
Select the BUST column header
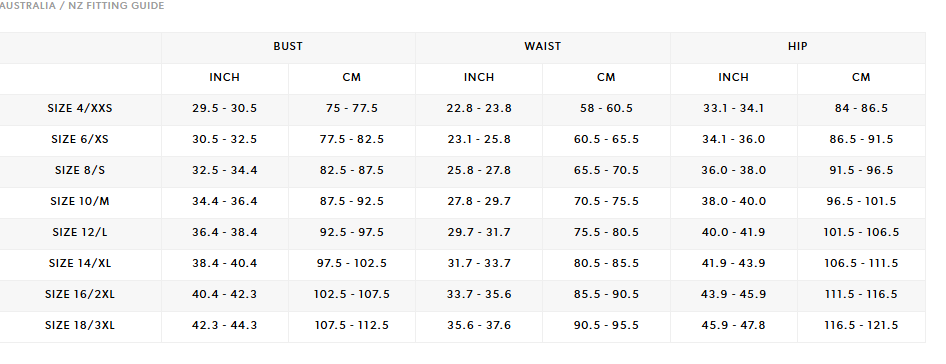288,46
